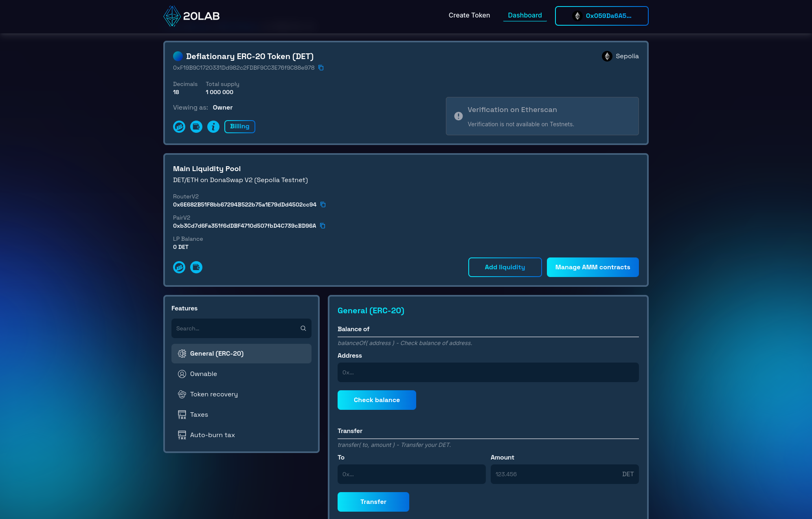Select the Ownable feature
Viewport: 812px width, 519px height.
[241, 374]
